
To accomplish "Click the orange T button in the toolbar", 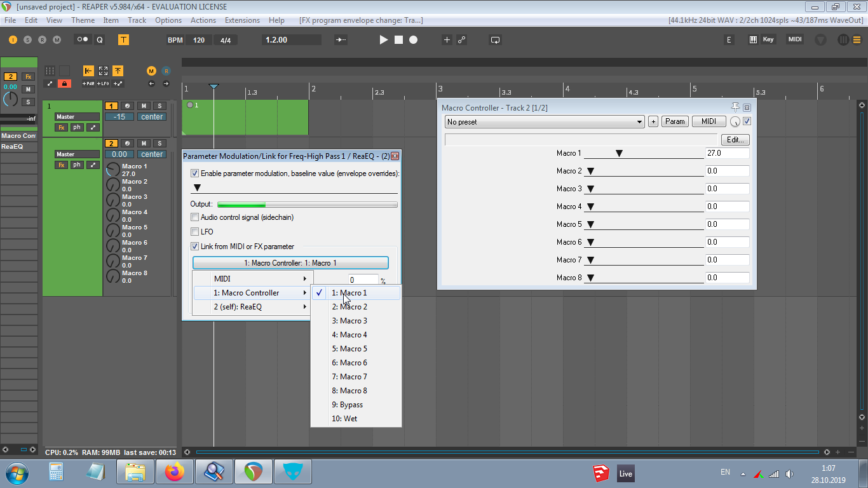I will coord(123,39).
